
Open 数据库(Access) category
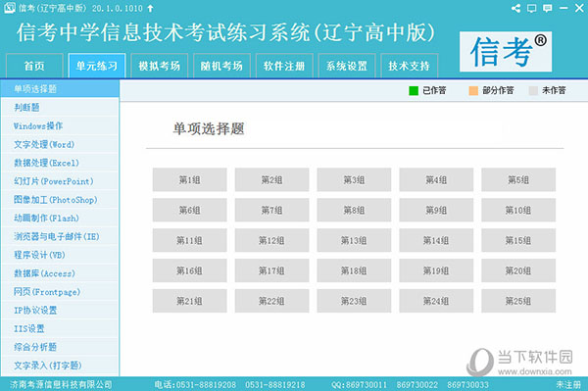(x=60, y=273)
